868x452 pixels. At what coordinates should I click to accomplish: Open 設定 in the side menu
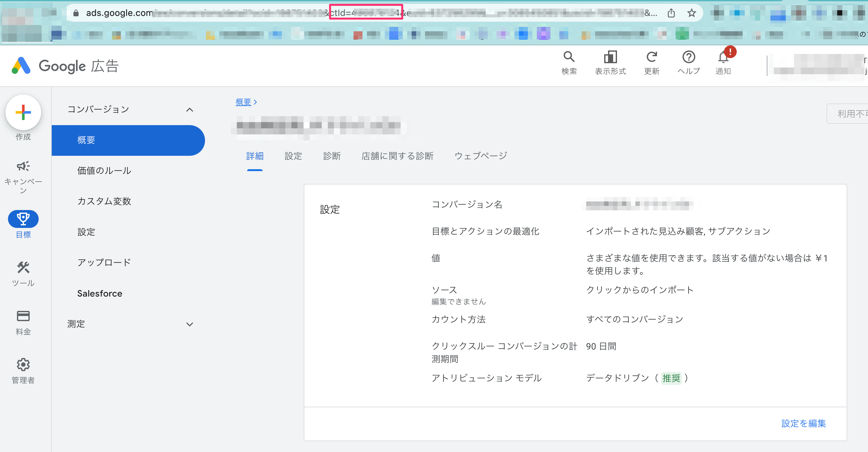click(x=86, y=232)
